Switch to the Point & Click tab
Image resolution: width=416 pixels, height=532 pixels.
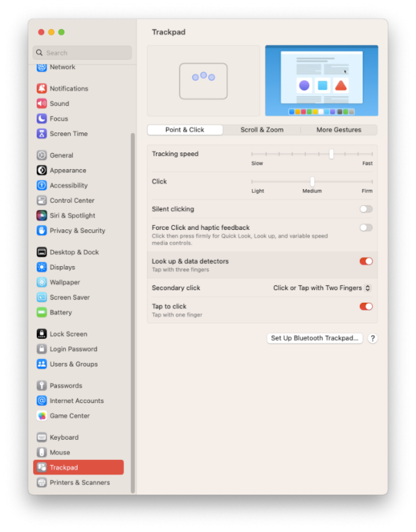point(184,130)
